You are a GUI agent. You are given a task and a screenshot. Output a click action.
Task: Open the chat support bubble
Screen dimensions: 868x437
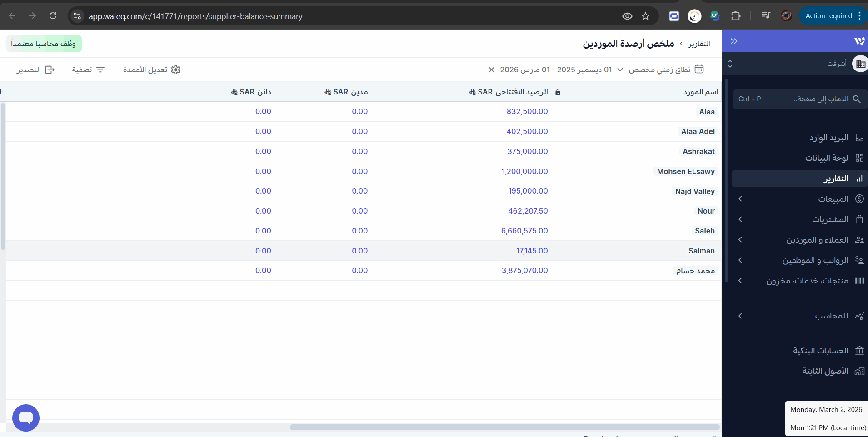click(26, 417)
